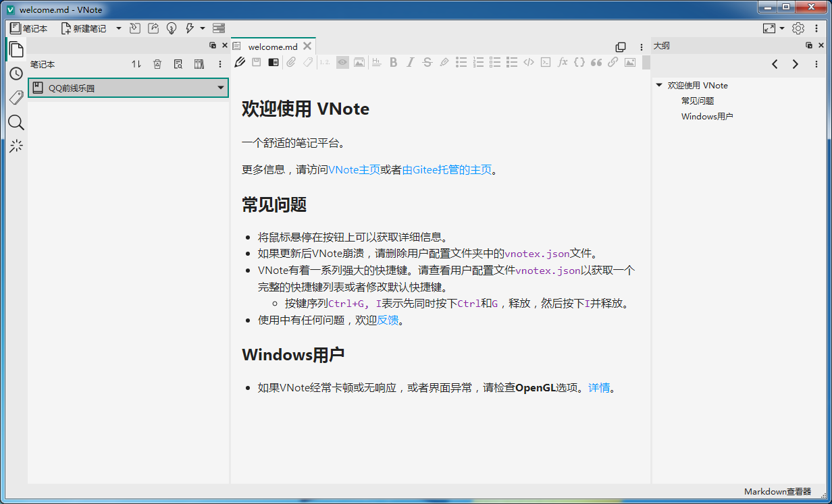The width and height of the screenshot is (832, 504).
Task: Toggle bold formatting
Action: [393, 62]
